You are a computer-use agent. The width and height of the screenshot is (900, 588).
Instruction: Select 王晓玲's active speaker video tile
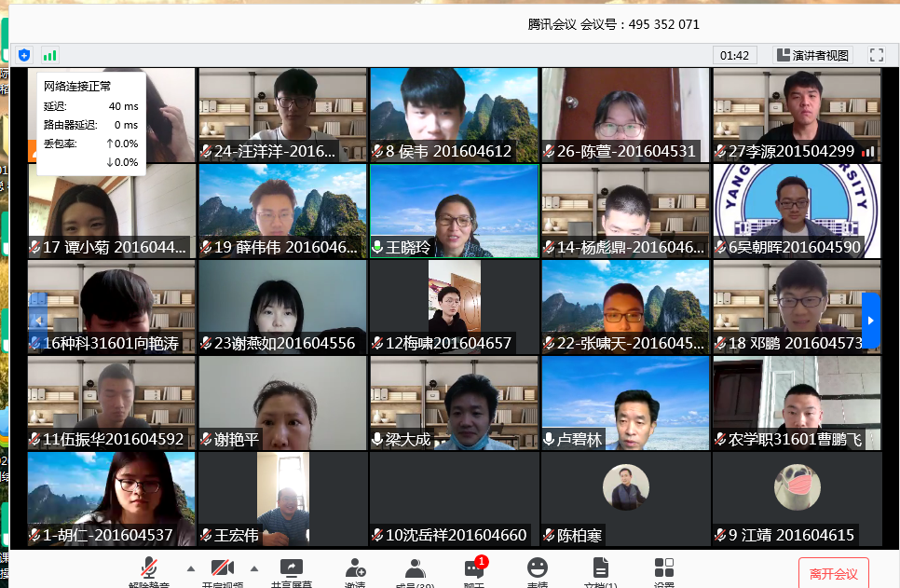(x=454, y=211)
